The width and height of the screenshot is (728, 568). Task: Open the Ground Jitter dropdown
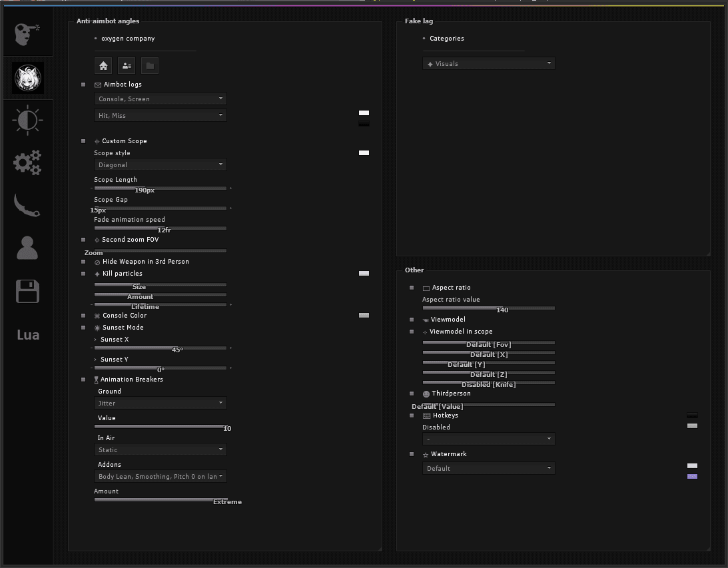[x=161, y=404]
